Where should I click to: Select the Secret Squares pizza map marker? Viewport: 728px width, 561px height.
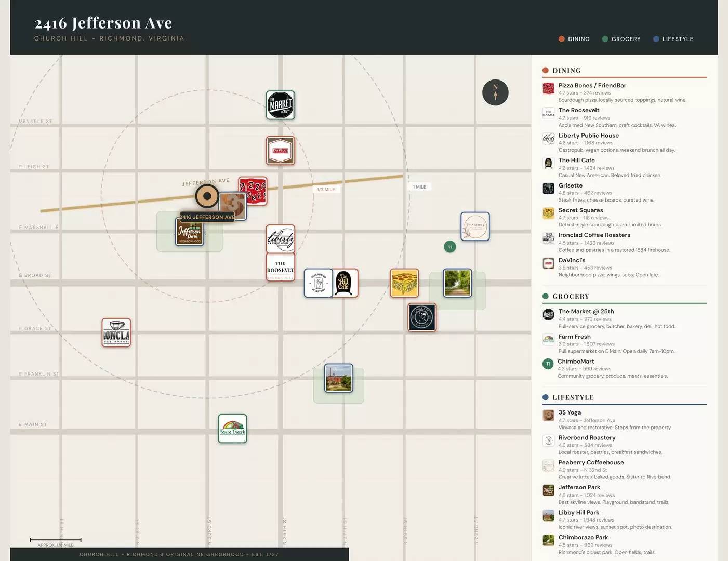(x=404, y=283)
